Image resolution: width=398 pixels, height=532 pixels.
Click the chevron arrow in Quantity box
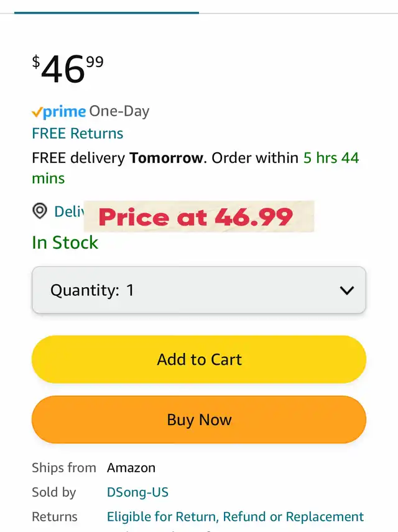point(346,290)
